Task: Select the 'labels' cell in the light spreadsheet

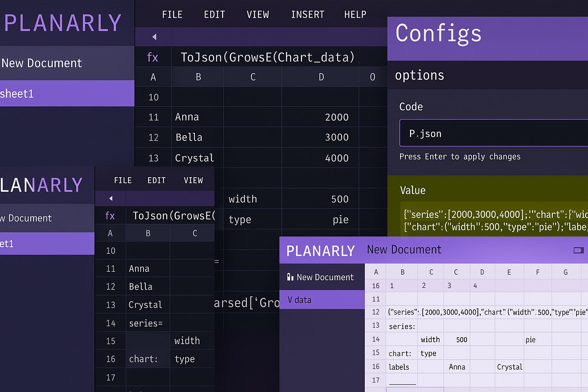Action: (399, 367)
